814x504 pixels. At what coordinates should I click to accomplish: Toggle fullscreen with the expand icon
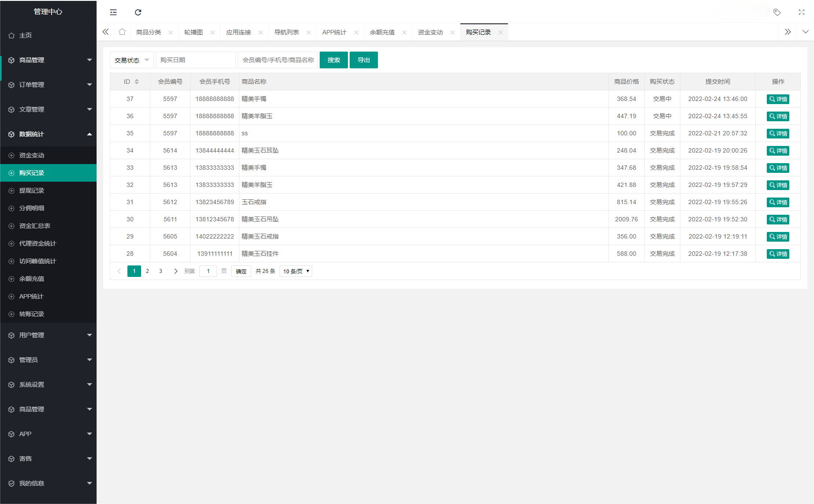click(x=802, y=12)
